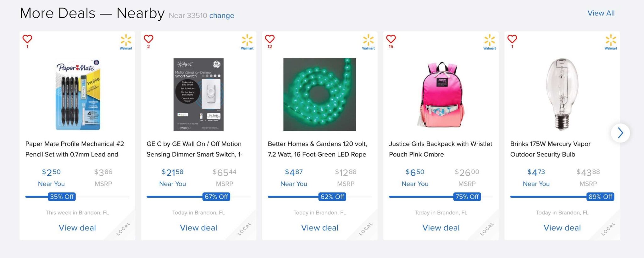Open the change location option
The height and width of the screenshot is (258, 644).
pyautogui.click(x=222, y=15)
